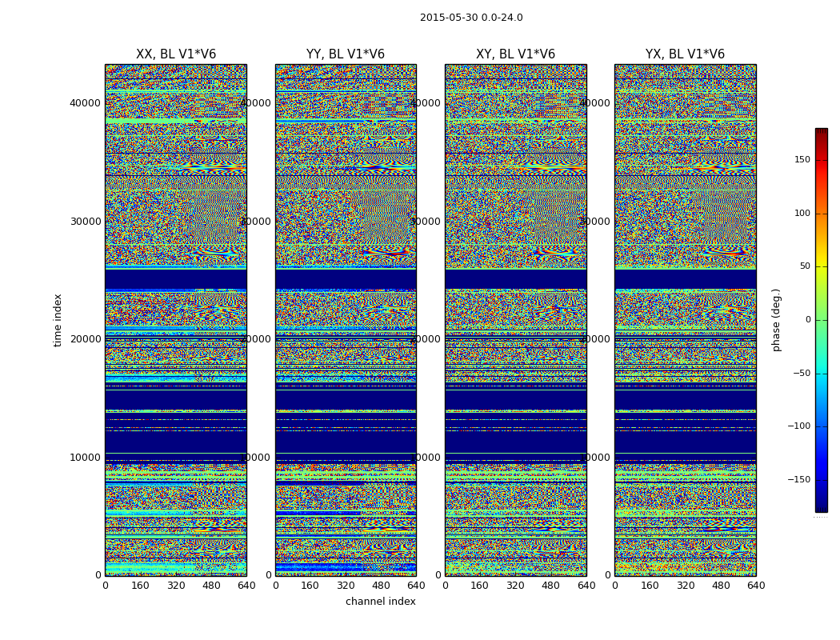The height and width of the screenshot is (640, 840).
Task: Click the figure title '2015-05-30 0.0-24.0'
Action: (471, 18)
